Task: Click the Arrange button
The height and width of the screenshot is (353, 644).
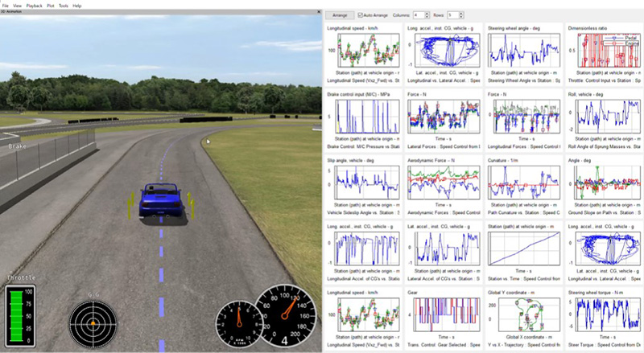Action: point(339,15)
